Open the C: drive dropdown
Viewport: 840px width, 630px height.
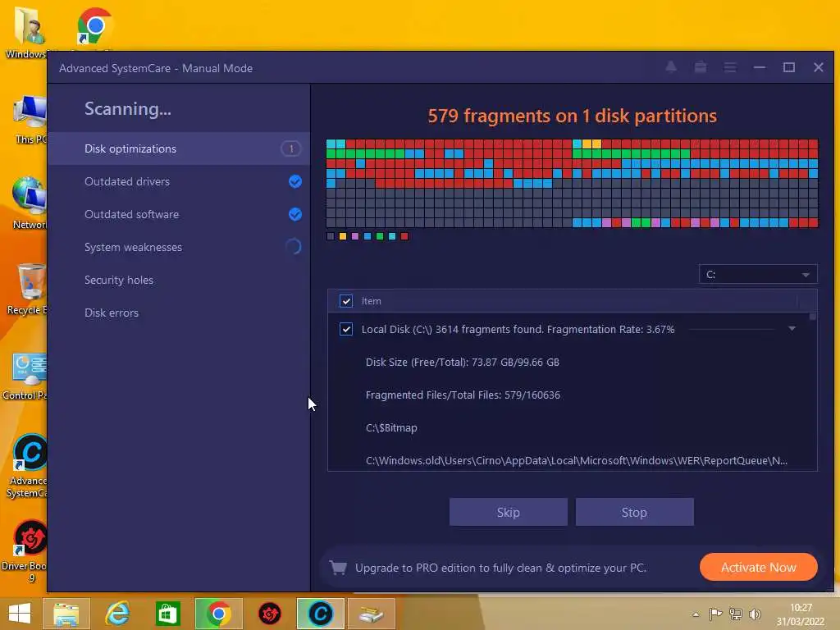(758, 274)
